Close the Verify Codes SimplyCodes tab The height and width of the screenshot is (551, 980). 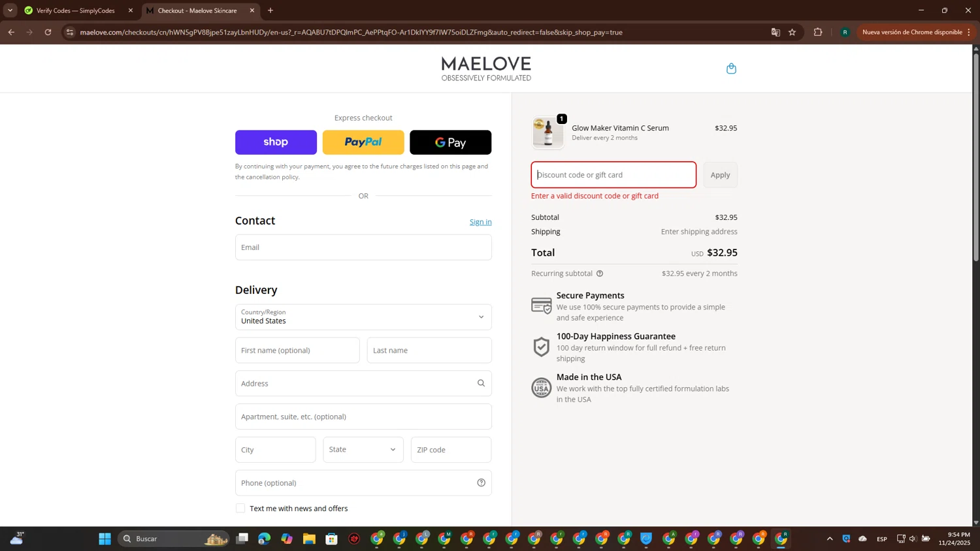(131, 10)
